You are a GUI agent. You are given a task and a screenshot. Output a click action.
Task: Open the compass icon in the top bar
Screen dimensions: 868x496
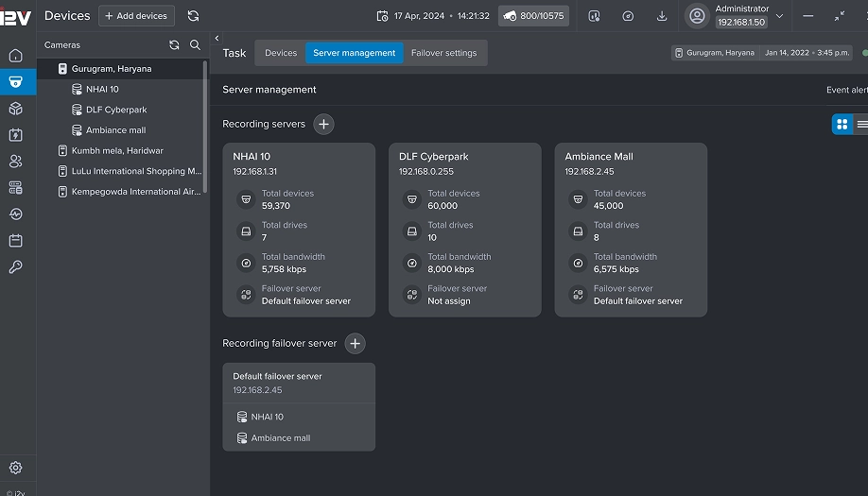[x=628, y=16]
